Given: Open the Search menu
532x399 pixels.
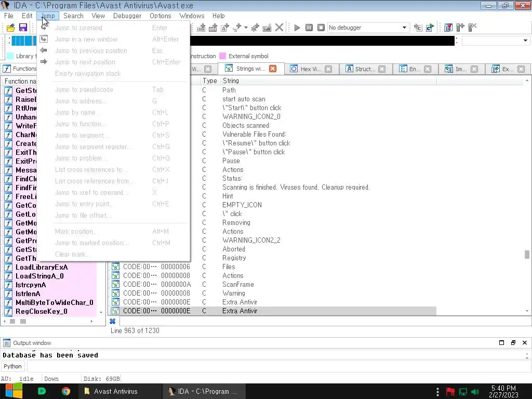Looking at the screenshot, I should (x=73, y=16).
